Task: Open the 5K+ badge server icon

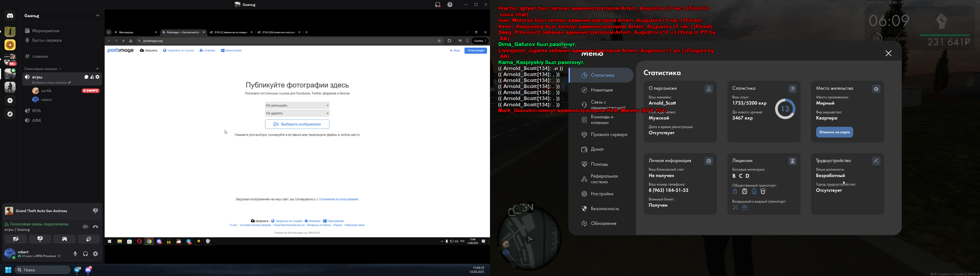Action: [10, 60]
